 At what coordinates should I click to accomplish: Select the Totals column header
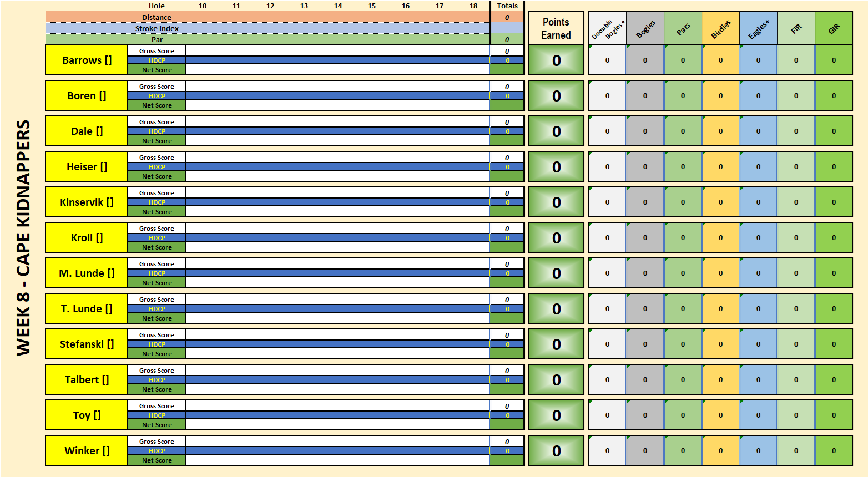(x=507, y=6)
